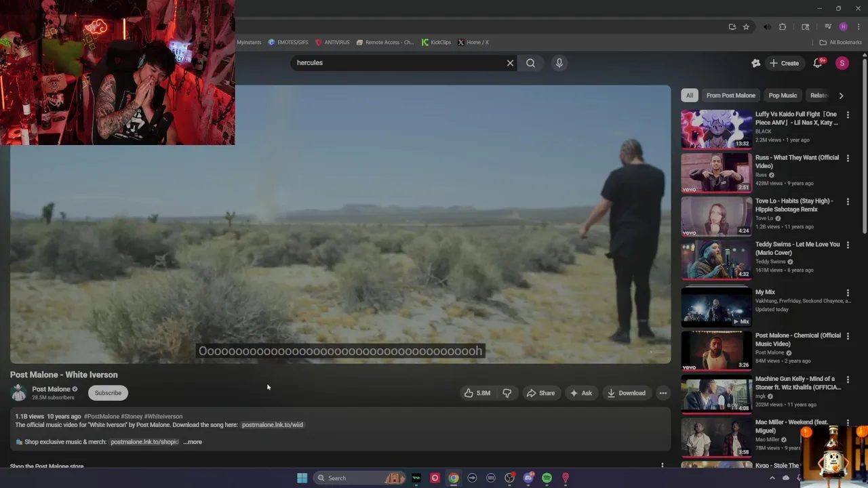Open Chrome three-dot menu
868x488 pixels.
click(858, 27)
